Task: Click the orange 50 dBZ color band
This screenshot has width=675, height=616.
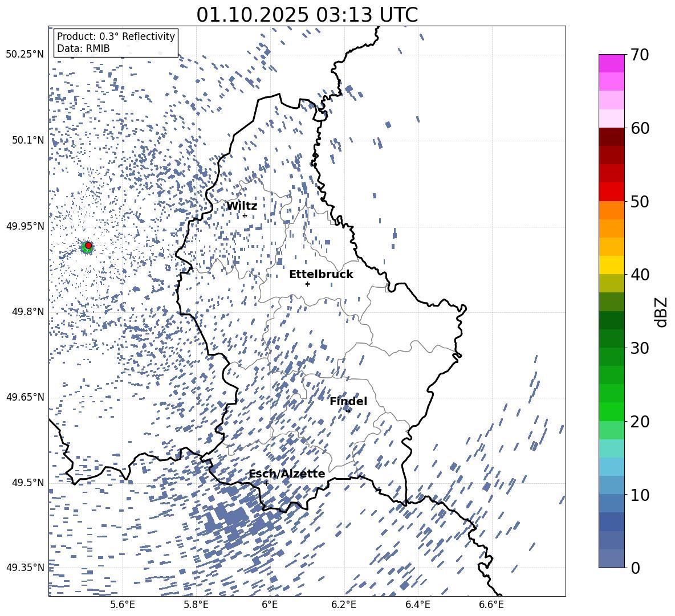Action: (x=612, y=210)
